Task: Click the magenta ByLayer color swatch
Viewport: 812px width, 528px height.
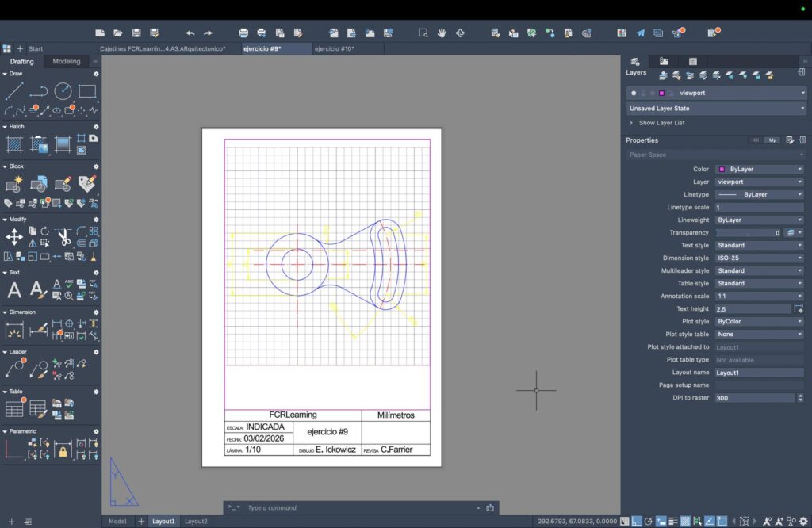Action: [x=721, y=169]
